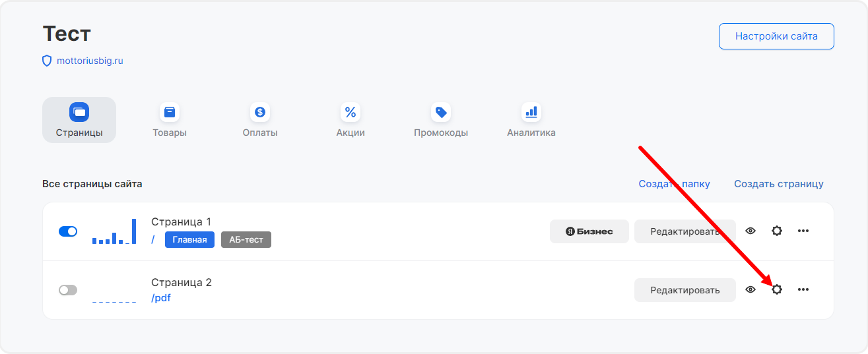Image resolution: width=868 pixels, height=354 pixels.
Task: Follow the Создать страницу link
Action: coord(779,184)
